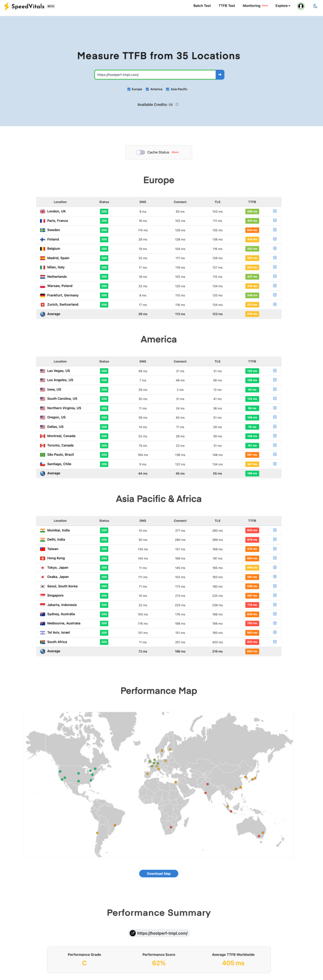
Task: Click plus icon on South Africa row
Action: click(275, 642)
